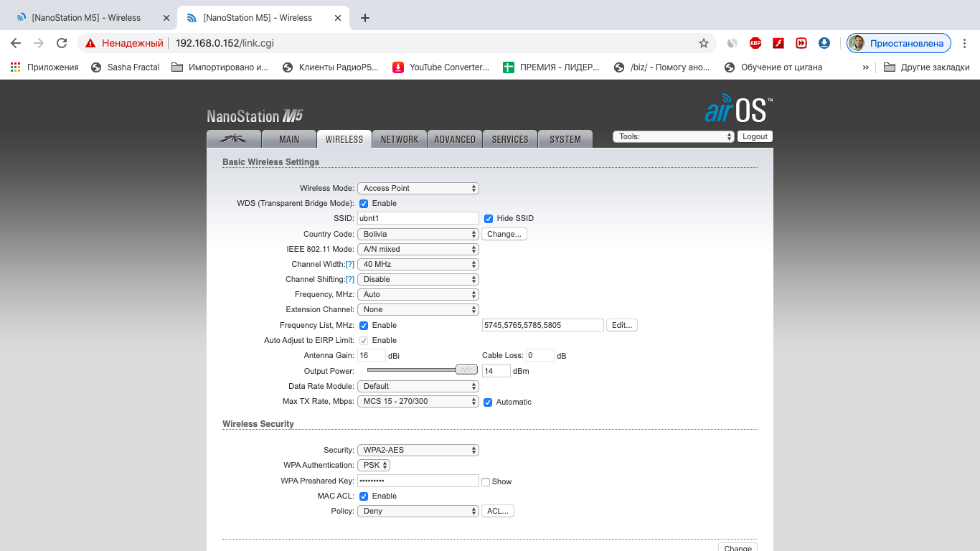Toggle MAC ACL Enable checkbox
The image size is (980, 551).
(364, 496)
